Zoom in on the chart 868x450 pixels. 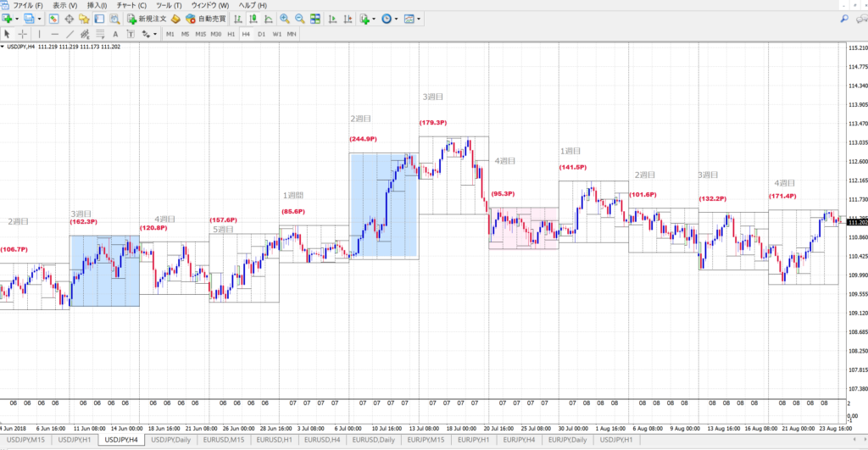click(x=285, y=19)
